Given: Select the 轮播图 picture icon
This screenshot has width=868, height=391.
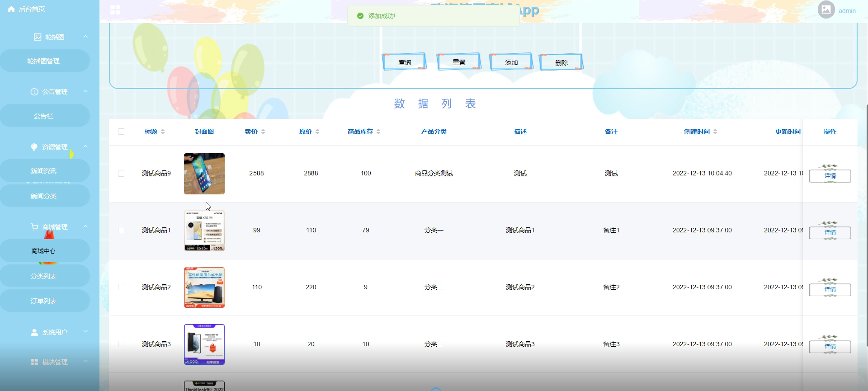Looking at the screenshot, I should [x=38, y=37].
